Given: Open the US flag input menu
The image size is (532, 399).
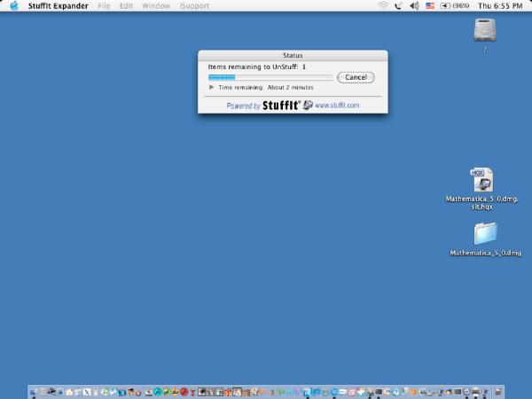Looking at the screenshot, I should 430,5.
